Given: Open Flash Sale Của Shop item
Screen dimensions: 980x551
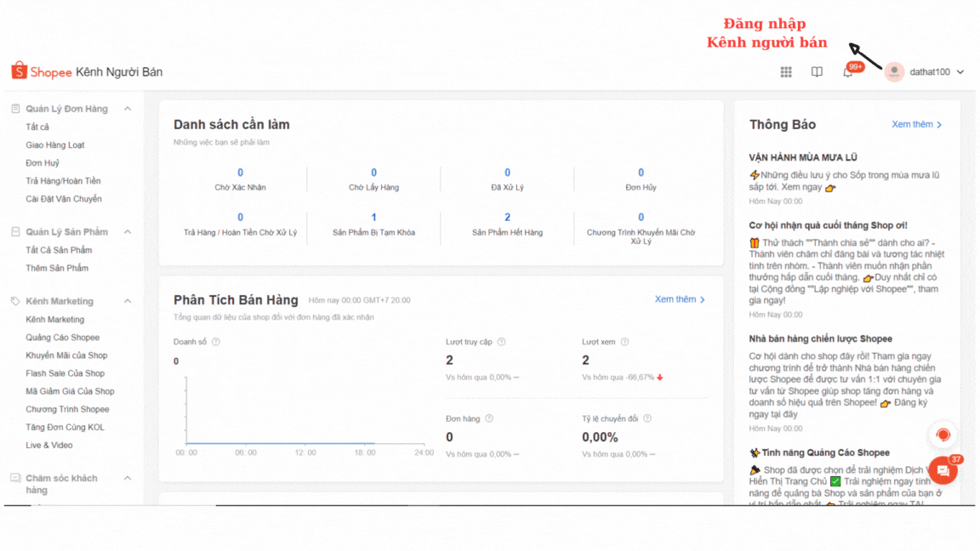Looking at the screenshot, I should (x=65, y=373).
